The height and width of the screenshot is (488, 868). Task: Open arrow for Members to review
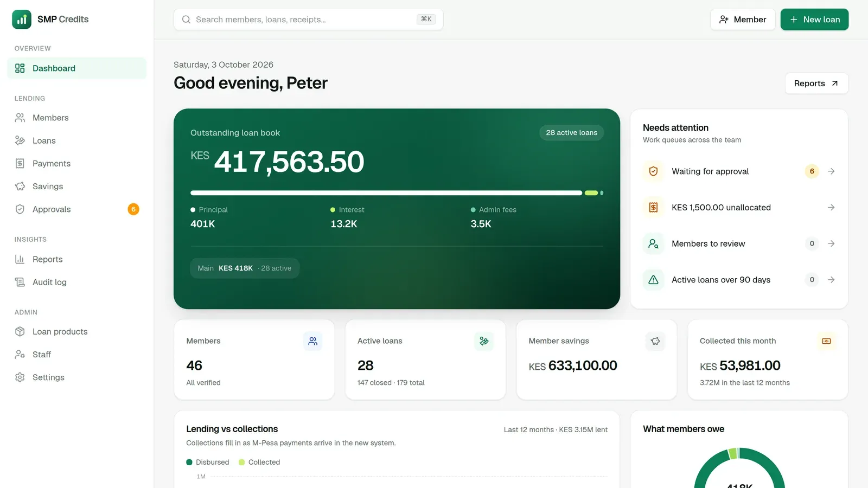click(831, 243)
